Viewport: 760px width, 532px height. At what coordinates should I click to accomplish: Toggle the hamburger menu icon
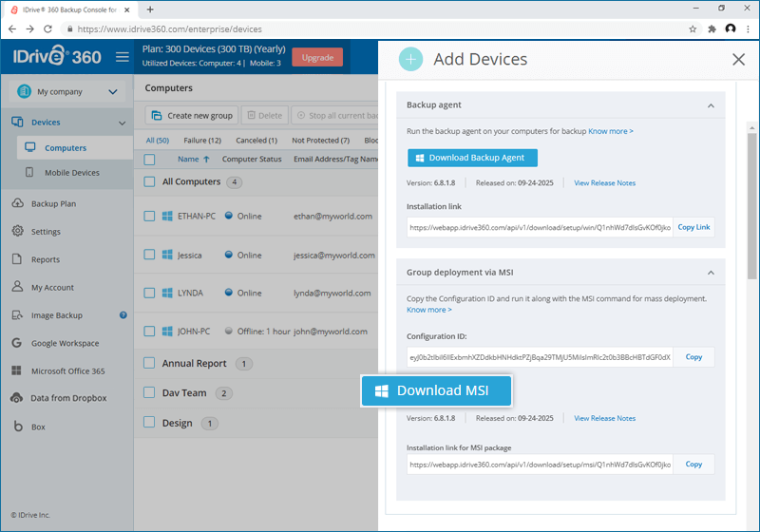tap(123, 57)
